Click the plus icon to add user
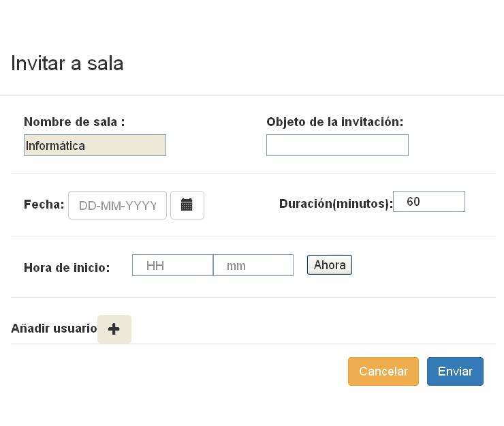The height and width of the screenshot is (426, 504). (114, 329)
